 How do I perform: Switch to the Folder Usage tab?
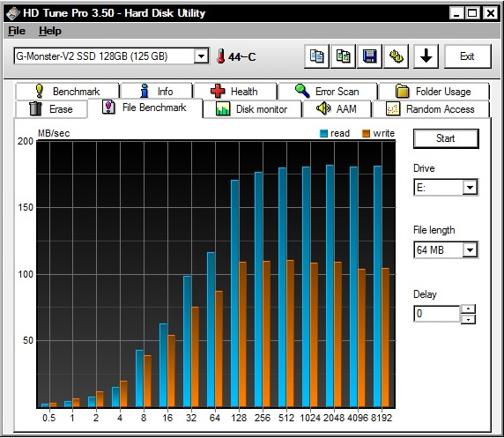(434, 92)
